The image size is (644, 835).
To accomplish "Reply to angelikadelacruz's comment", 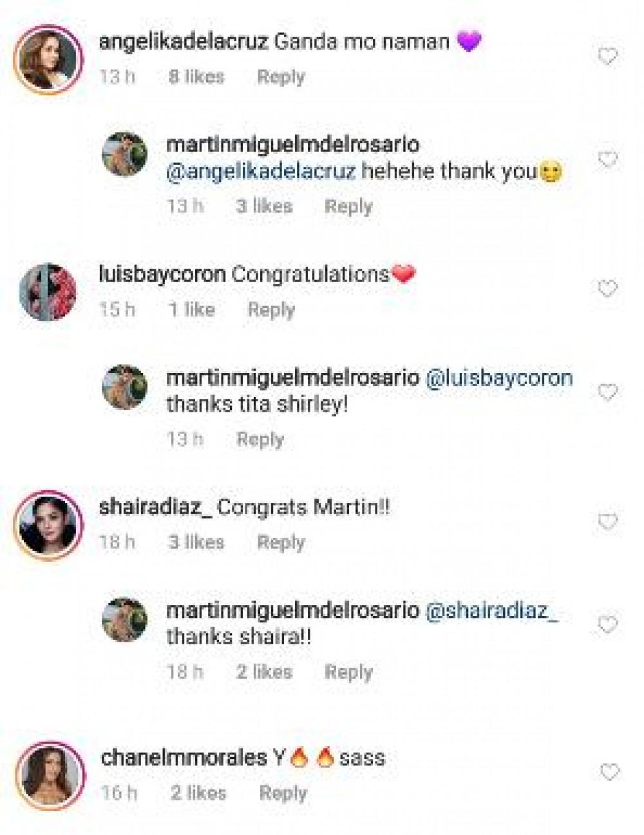I will click(x=281, y=77).
